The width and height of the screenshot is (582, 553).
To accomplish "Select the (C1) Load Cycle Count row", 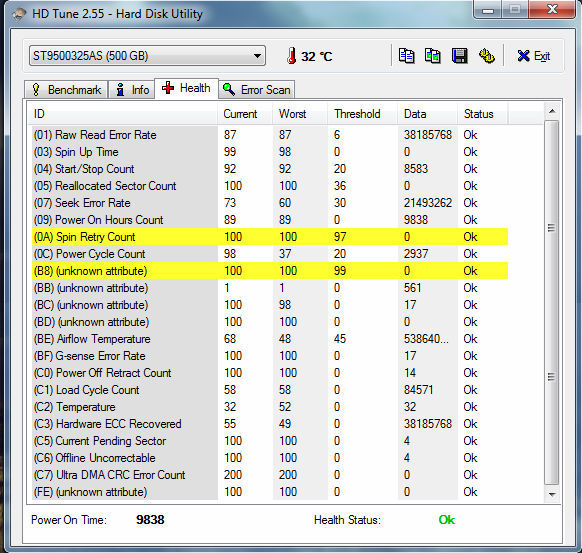I will pos(270,390).
